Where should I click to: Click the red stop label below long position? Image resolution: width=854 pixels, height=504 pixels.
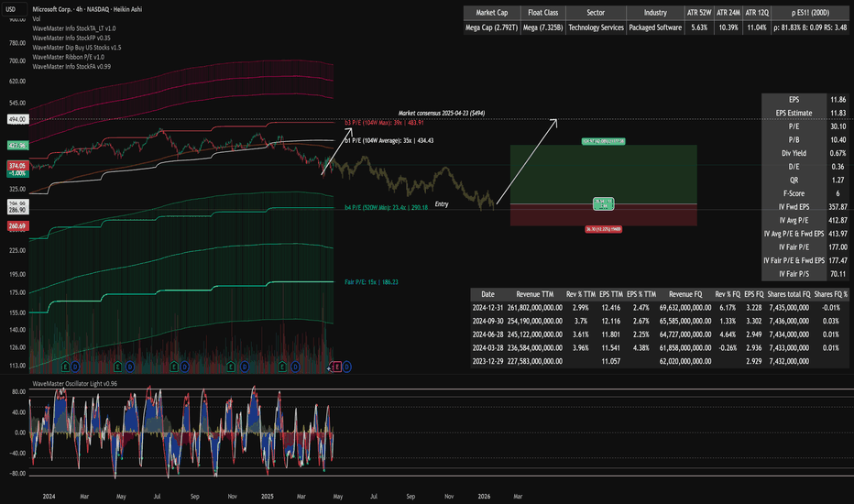click(604, 229)
